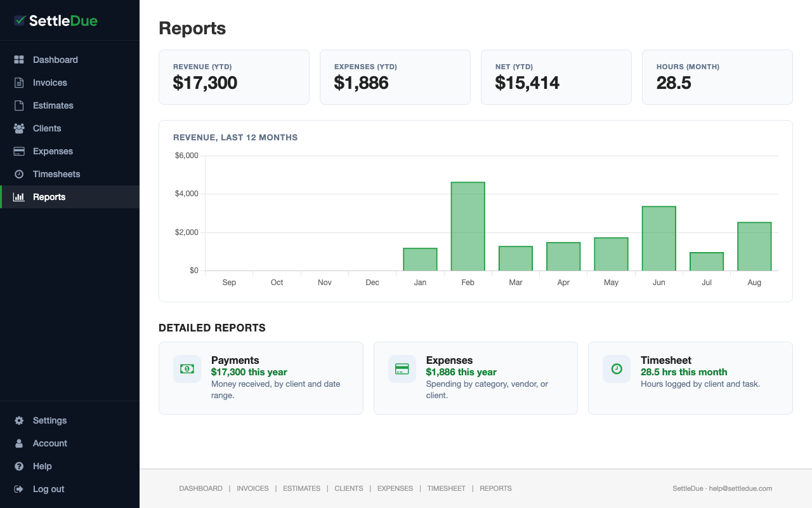Click the Expenses card icon in sidebar
812x508 pixels.
point(19,151)
